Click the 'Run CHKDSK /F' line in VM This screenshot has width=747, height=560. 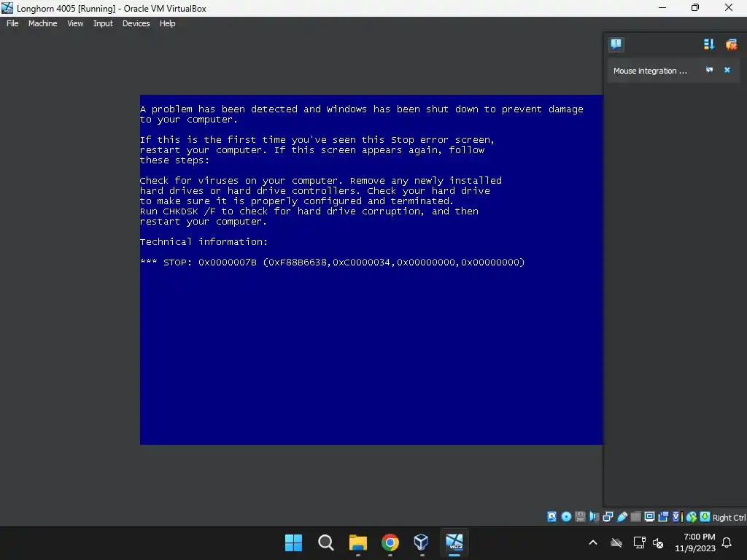pyautogui.click(x=309, y=211)
